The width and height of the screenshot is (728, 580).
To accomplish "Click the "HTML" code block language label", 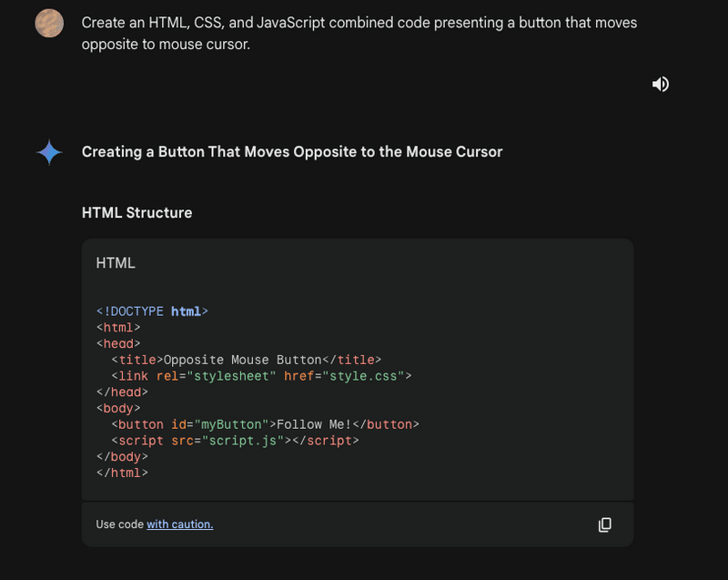I will pos(116,263).
